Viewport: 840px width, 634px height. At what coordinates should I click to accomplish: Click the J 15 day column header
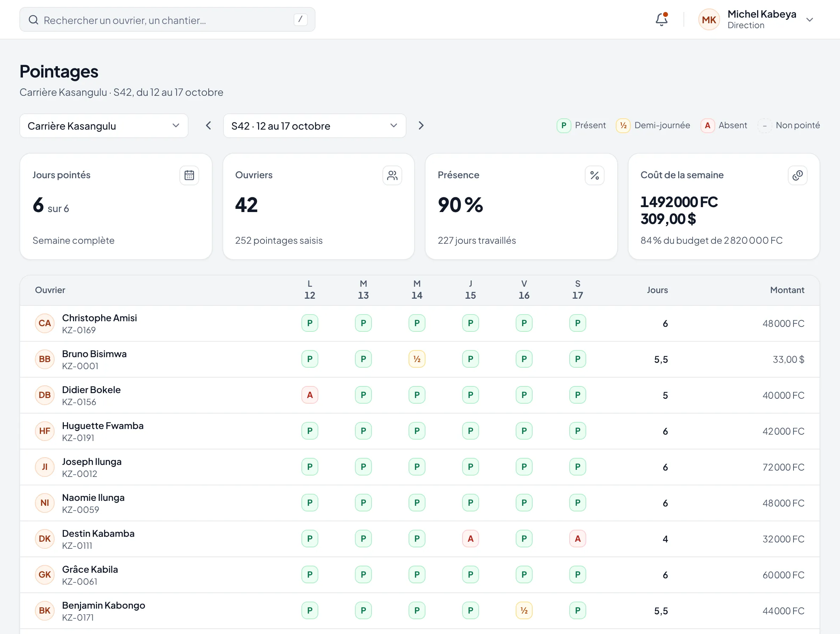[x=470, y=290]
